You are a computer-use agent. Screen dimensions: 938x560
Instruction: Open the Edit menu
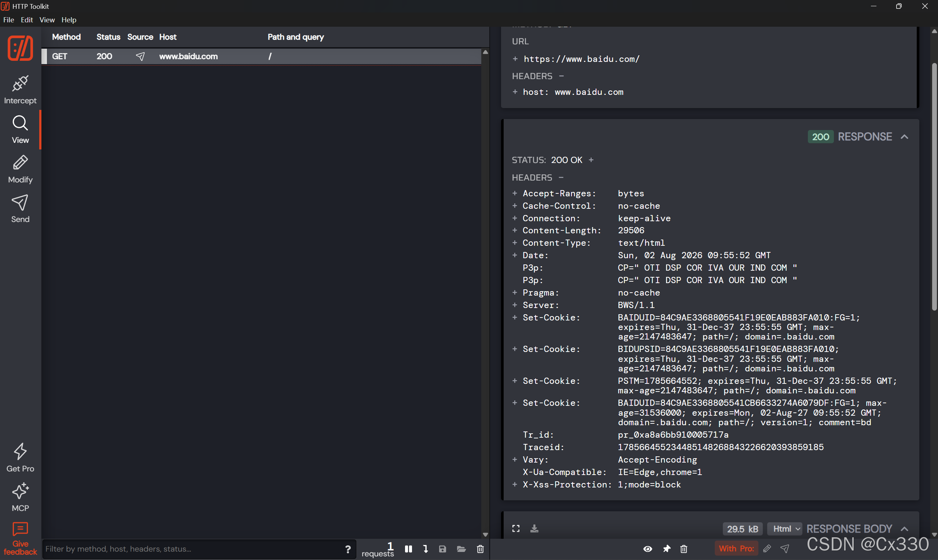(27, 20)
